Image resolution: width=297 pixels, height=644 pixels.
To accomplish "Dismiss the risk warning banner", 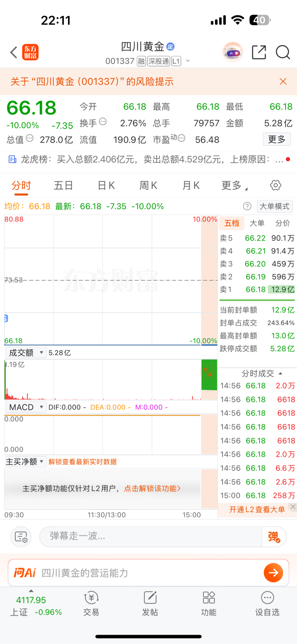I will [283, 81].
